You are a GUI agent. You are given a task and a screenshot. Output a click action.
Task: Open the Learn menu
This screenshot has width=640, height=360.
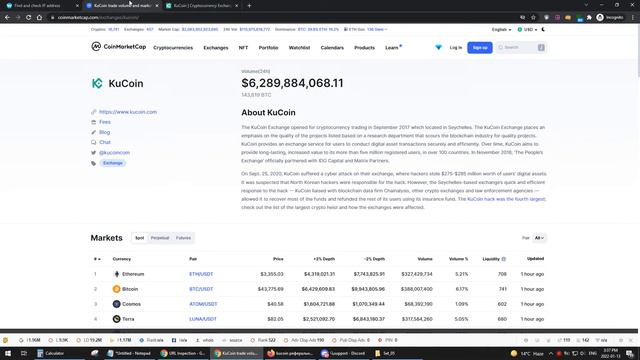point(392,48)
